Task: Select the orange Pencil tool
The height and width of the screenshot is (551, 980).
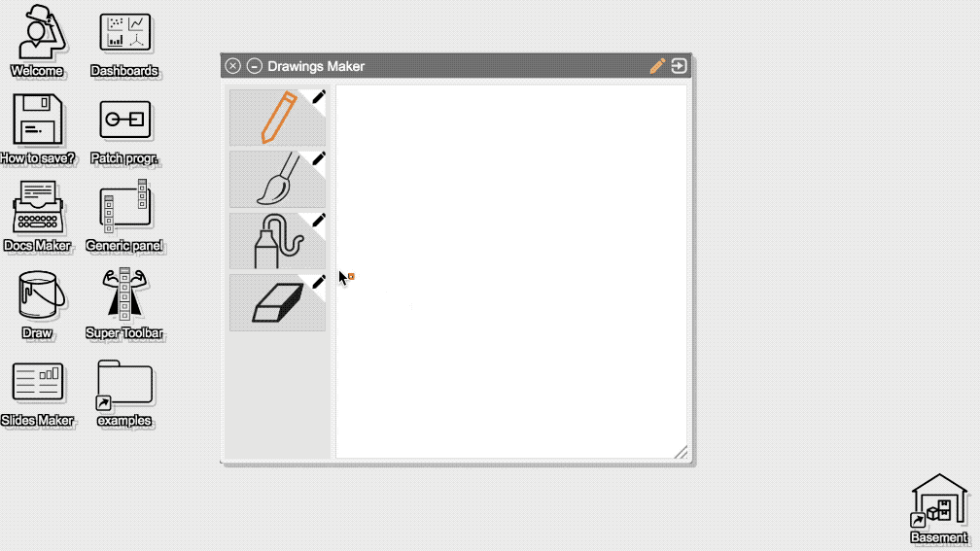Action: [277, 118]
